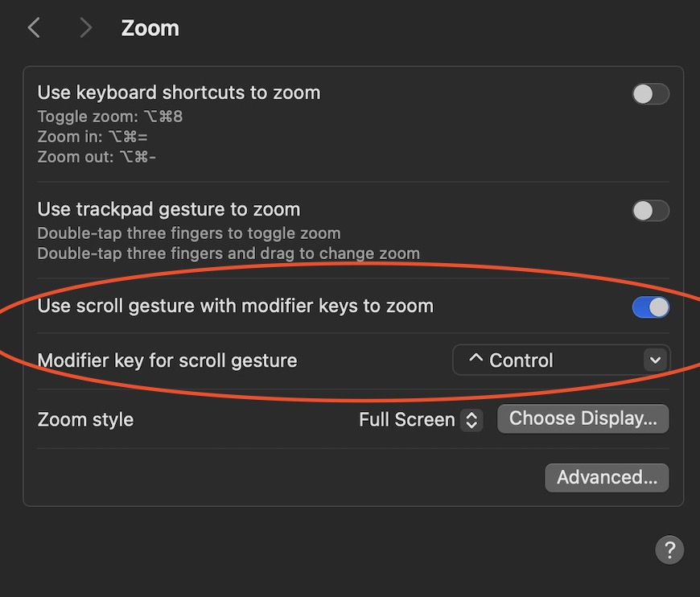Enable keyboard shortcuts to zoom toggle
The image size is (700, 597).
pos(650,94)
